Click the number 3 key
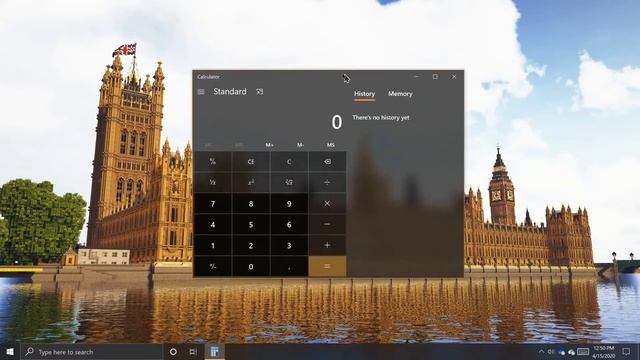The height and width of the screenshot is (360, 640). coord(289,245)
